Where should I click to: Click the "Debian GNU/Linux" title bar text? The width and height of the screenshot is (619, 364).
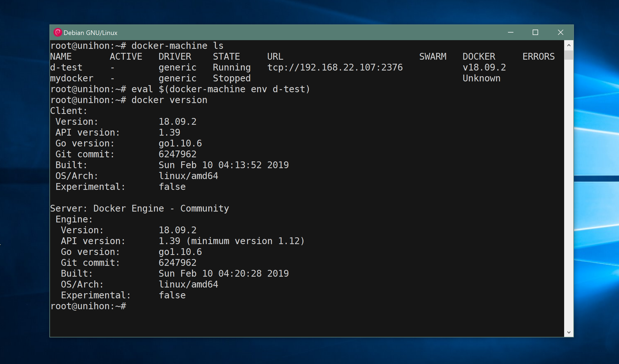click(x=90, y=33)
